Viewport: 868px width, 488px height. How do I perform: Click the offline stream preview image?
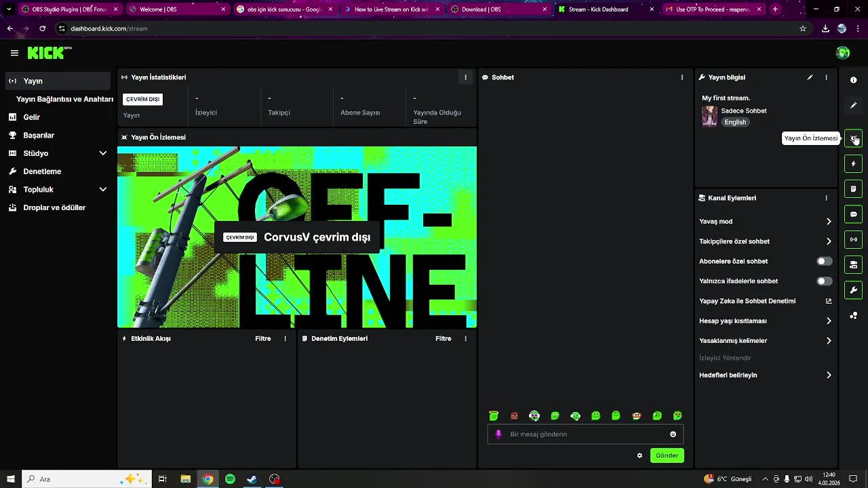click(x=297, y=237)
